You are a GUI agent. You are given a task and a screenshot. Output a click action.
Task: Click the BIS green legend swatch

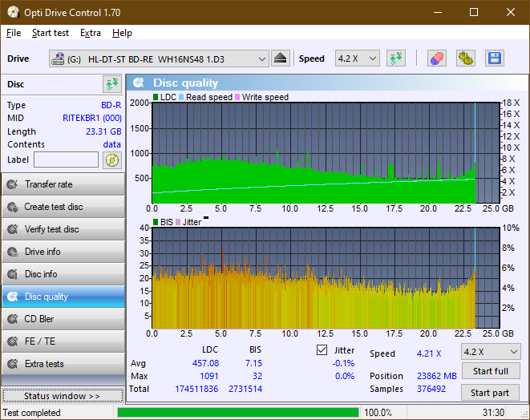[x=156, y=222]
